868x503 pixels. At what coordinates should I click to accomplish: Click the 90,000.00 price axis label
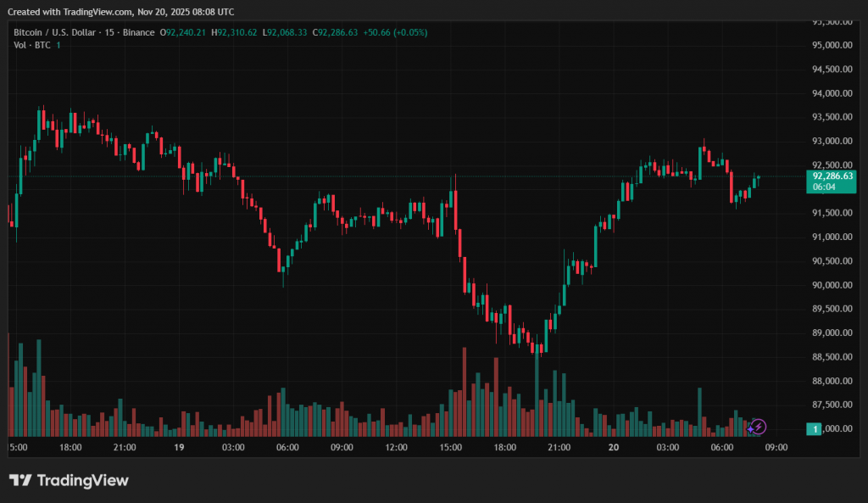tap(832, 285)
